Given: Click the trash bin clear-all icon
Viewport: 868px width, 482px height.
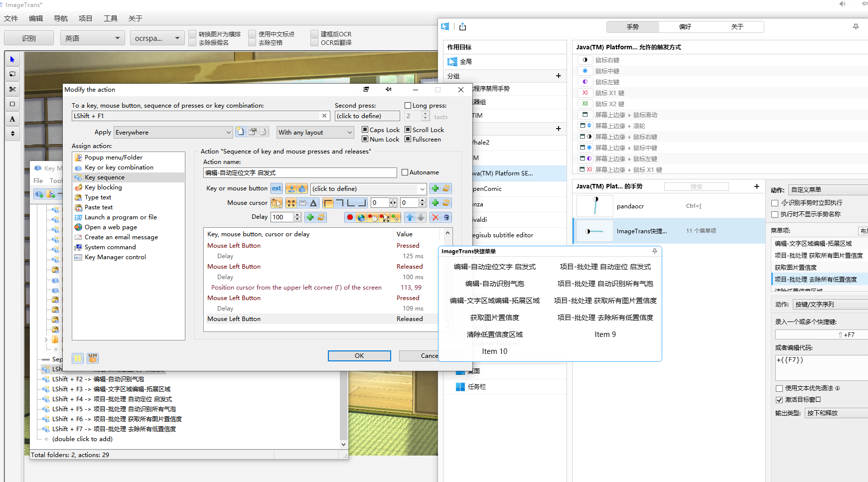Looking at the screenshot, I should (x=446, y=217).
